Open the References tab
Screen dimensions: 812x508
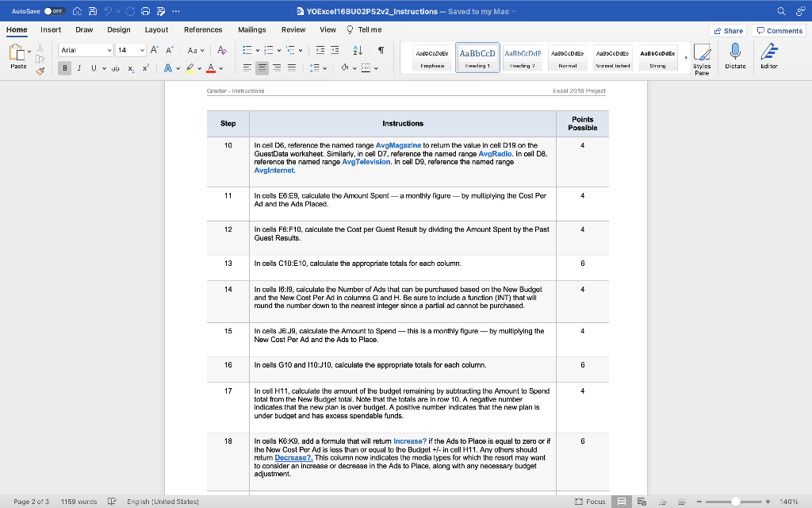point(203,29)
